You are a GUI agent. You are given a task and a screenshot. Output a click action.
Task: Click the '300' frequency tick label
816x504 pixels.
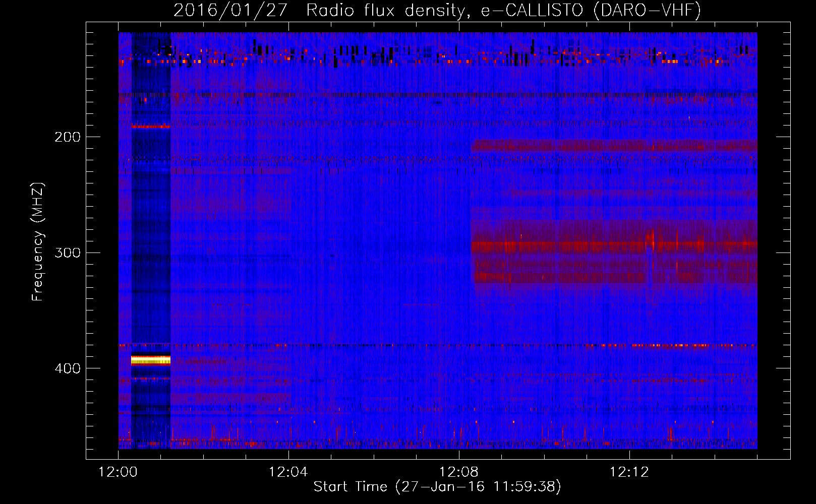[68, 253]
